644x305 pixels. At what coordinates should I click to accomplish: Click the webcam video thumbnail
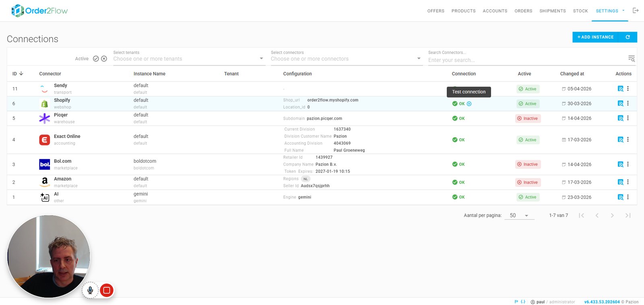49,256
